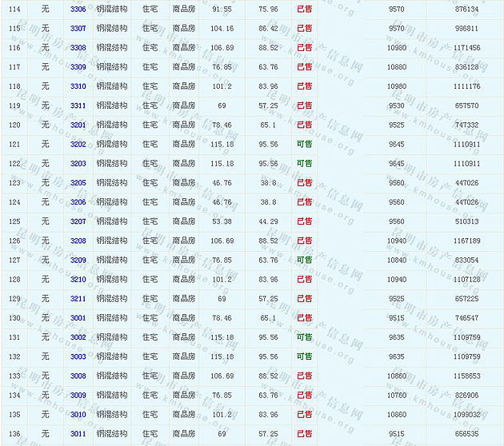504x446 pixels.
Task: Click room 3211 link
Action: point(78,298)
